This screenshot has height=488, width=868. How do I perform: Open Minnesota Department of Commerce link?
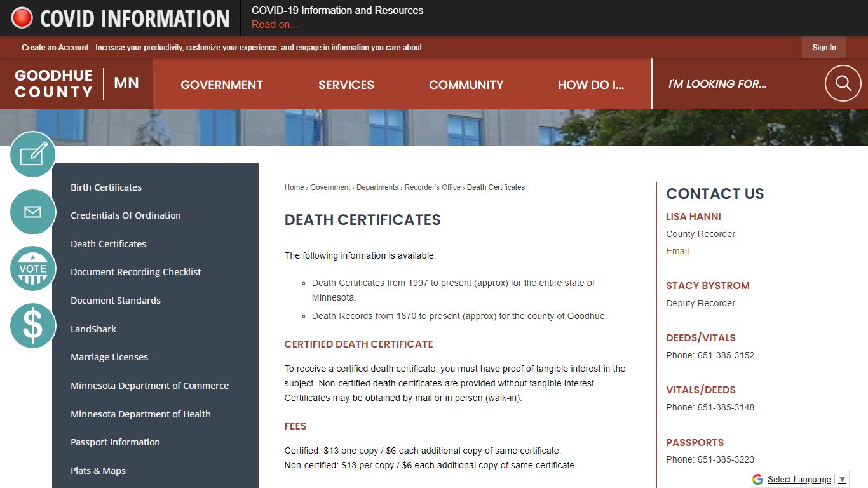point(149,386)
